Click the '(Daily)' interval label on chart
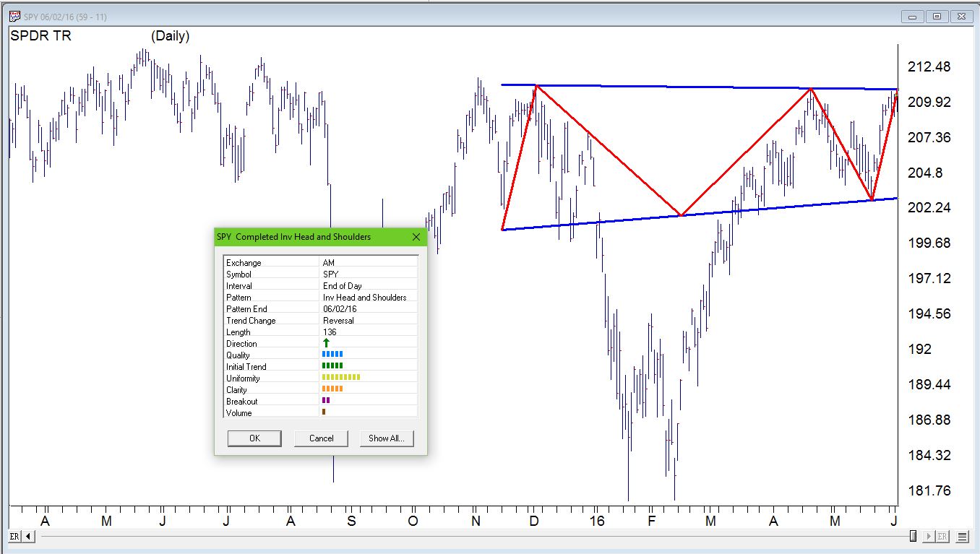The height and width of the screenshot is (554, 980). click(x=171, y=36)
